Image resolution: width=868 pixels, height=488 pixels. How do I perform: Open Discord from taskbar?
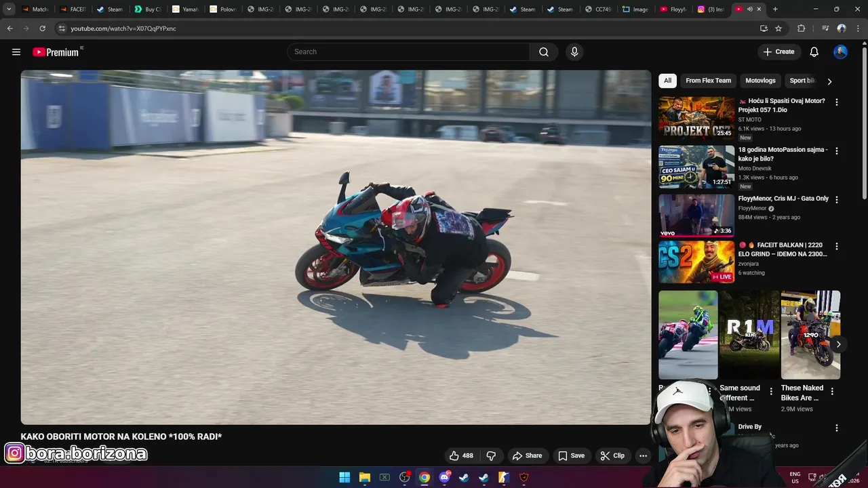[445, 477]
